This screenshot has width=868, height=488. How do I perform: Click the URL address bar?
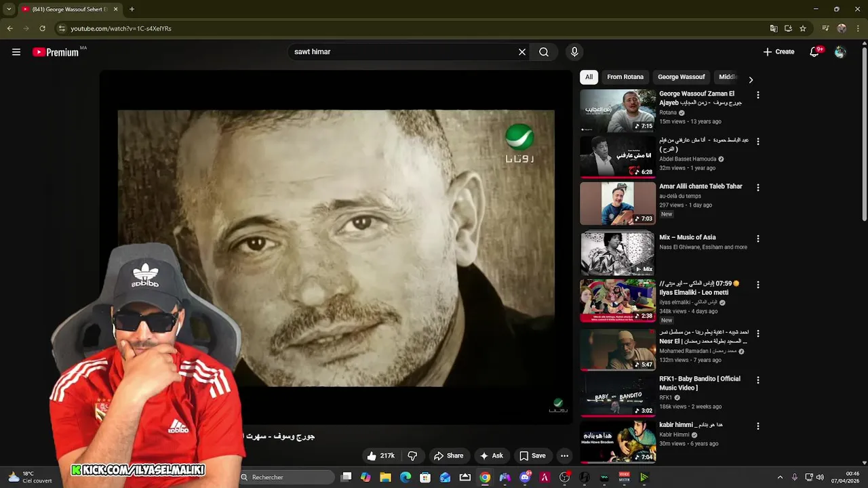click(x=407, y=28)
